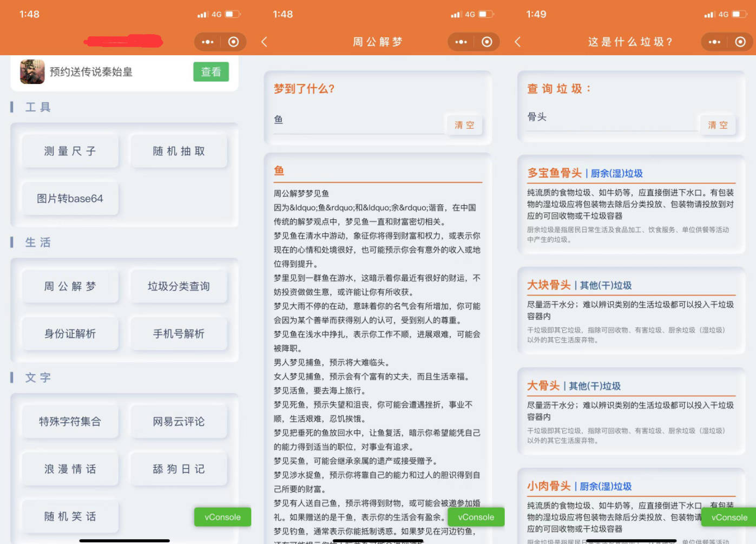Tap the 鱼 result heading
756x544 pixels.
pos(279,171)
